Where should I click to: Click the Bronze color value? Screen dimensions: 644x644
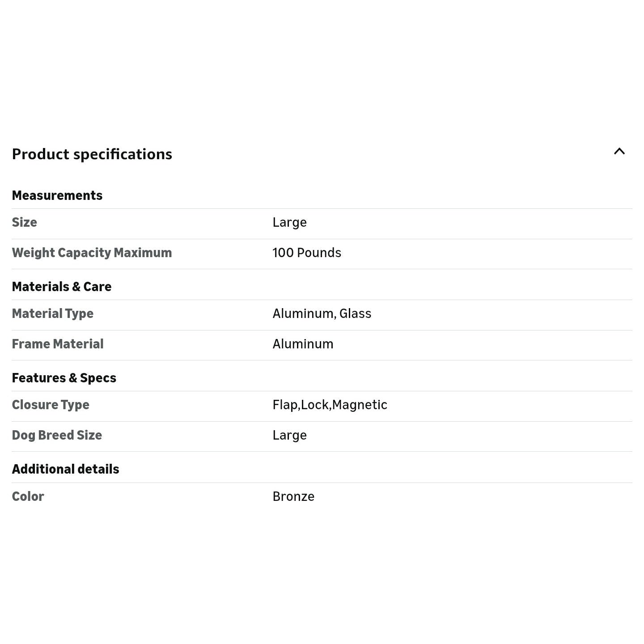coord(293,496)
